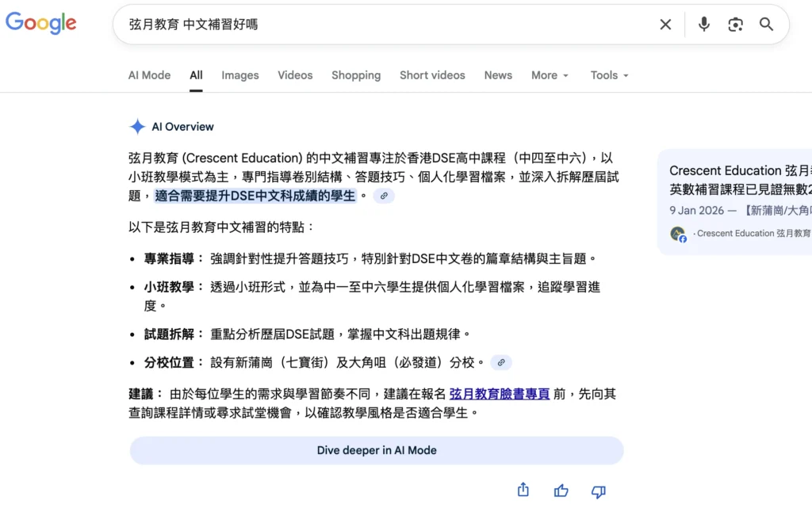The height and width of the screenshot is (508, 812).
Task: Click inside the search input field
Action: coord(317,25)
